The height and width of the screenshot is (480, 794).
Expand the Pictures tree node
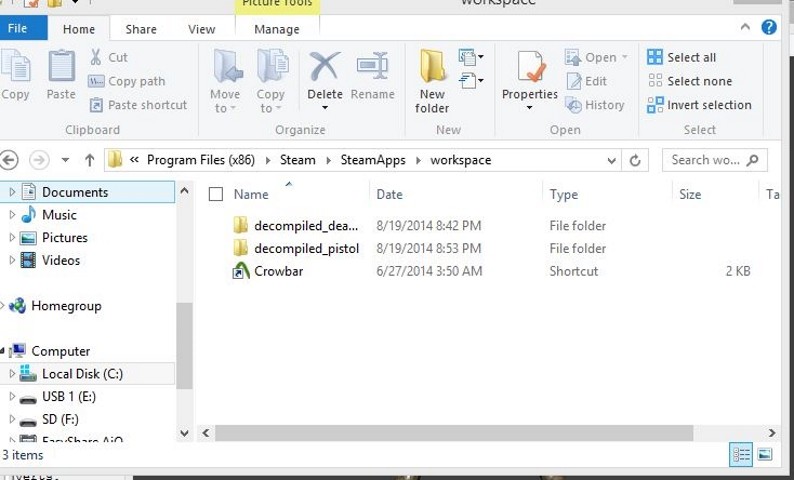(x=12, y=237)
